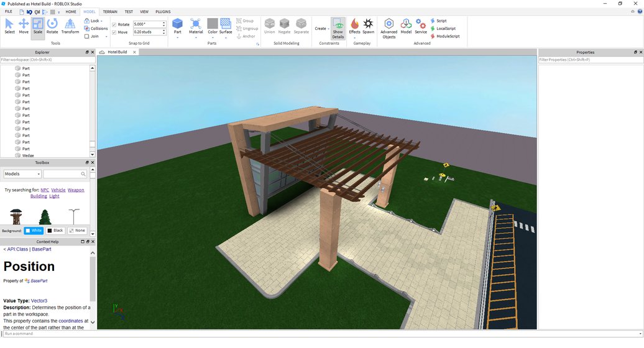Set Toolbox background to None

point(77,231)
